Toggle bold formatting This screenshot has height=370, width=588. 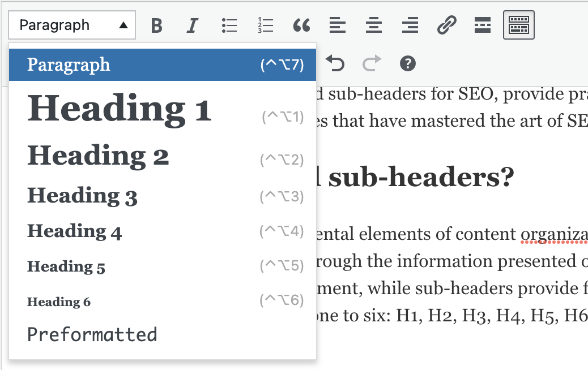pos(157,25)
